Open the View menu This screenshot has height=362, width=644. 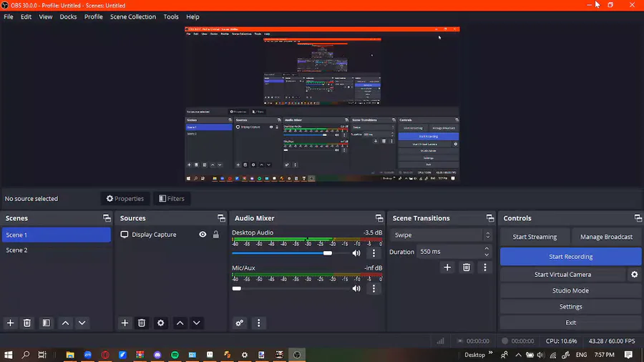45,17
